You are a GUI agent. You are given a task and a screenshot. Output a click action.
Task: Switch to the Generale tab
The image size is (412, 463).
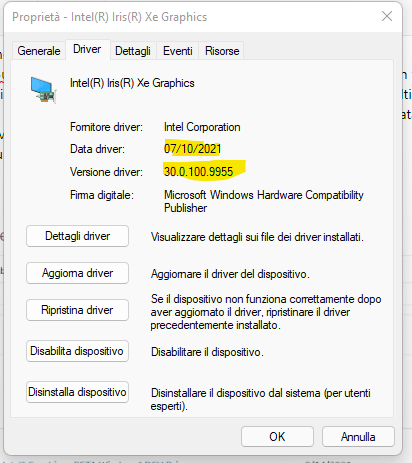pos(39,51)
